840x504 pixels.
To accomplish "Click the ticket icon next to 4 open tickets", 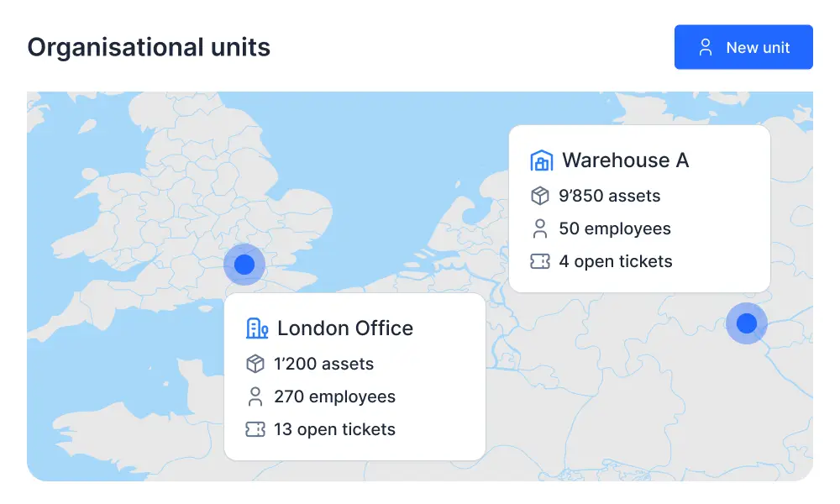I will (x=540, y=261).
